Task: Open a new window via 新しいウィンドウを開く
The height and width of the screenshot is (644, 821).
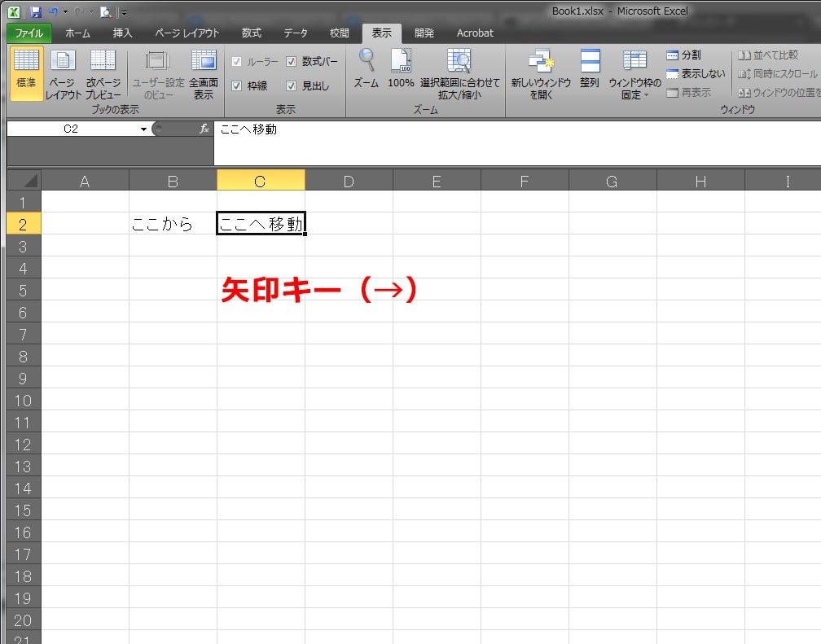Action: click(542, 72)
